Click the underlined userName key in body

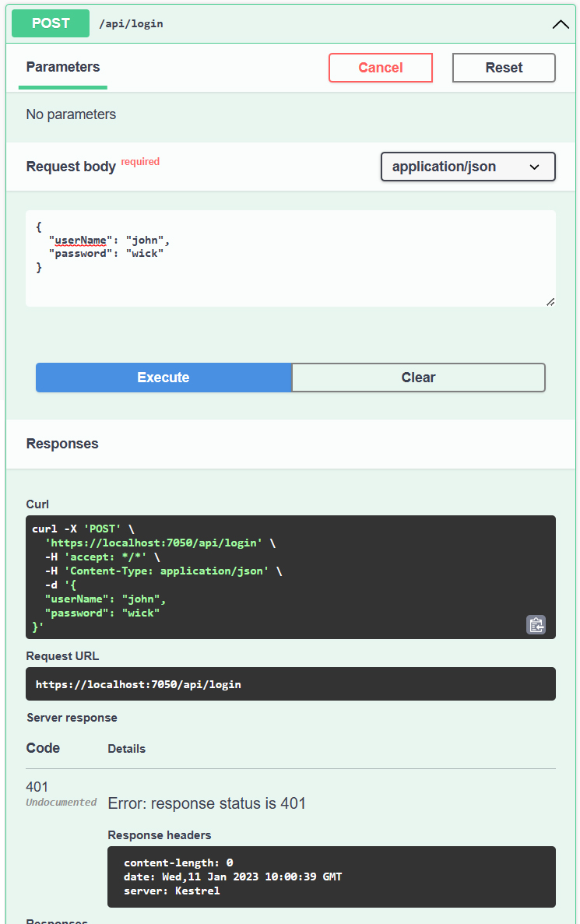[x=79, y=241]
